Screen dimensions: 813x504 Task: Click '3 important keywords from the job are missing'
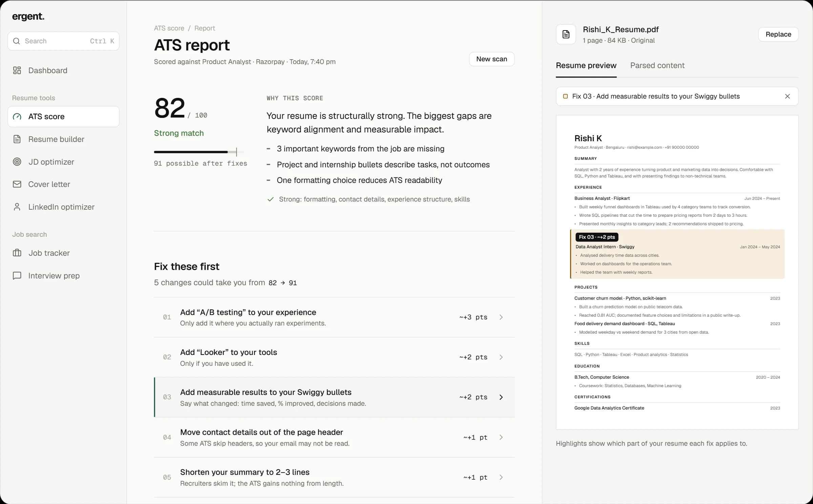click(360, 149)
